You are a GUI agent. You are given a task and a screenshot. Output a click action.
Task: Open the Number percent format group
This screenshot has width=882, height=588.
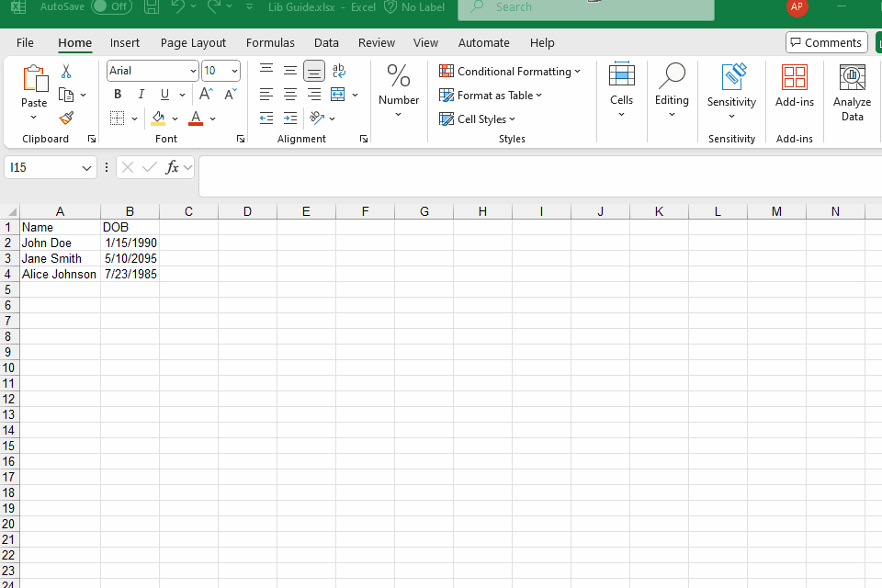(398, 90)
